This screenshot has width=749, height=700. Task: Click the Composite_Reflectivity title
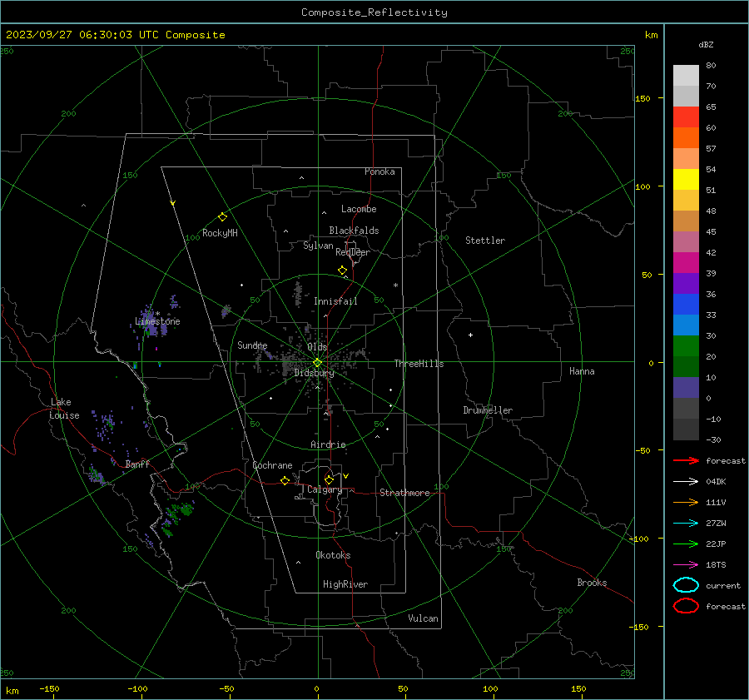(374, 12)
